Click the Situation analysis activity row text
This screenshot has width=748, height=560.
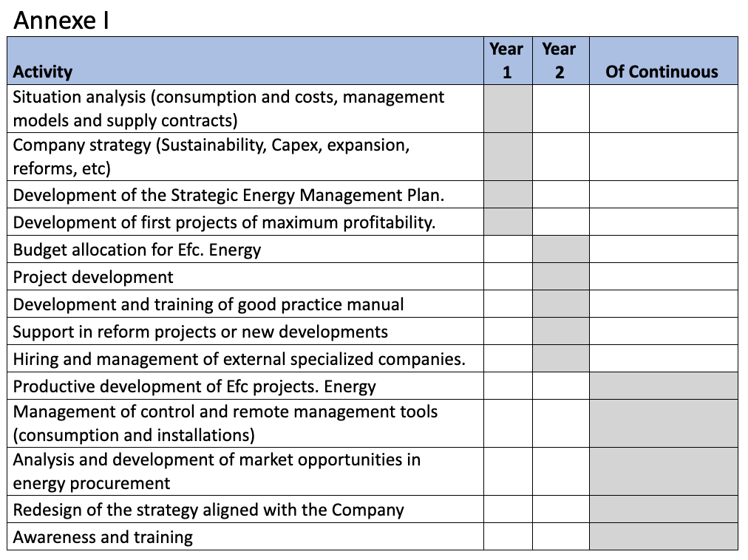[228, 109]
